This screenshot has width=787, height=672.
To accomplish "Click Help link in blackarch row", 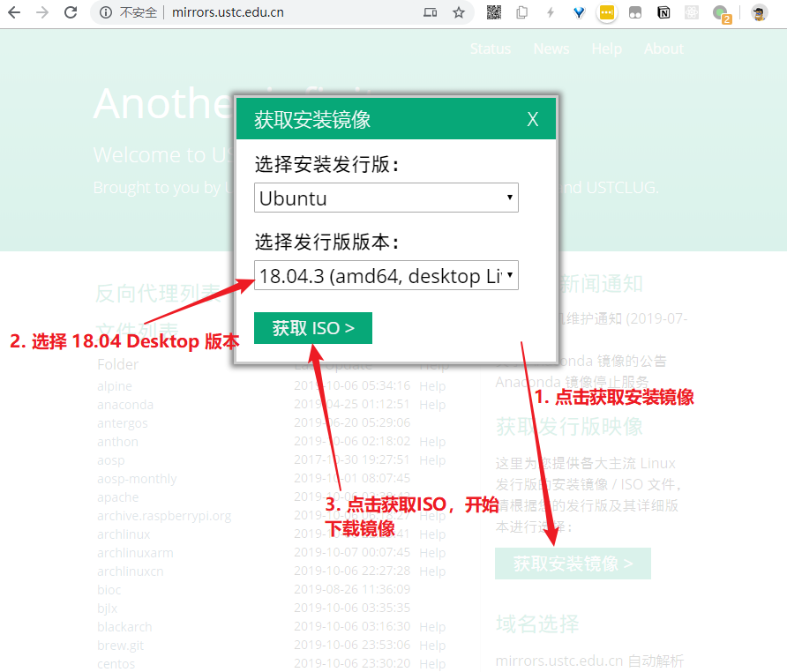I will (x=432, y=627).
